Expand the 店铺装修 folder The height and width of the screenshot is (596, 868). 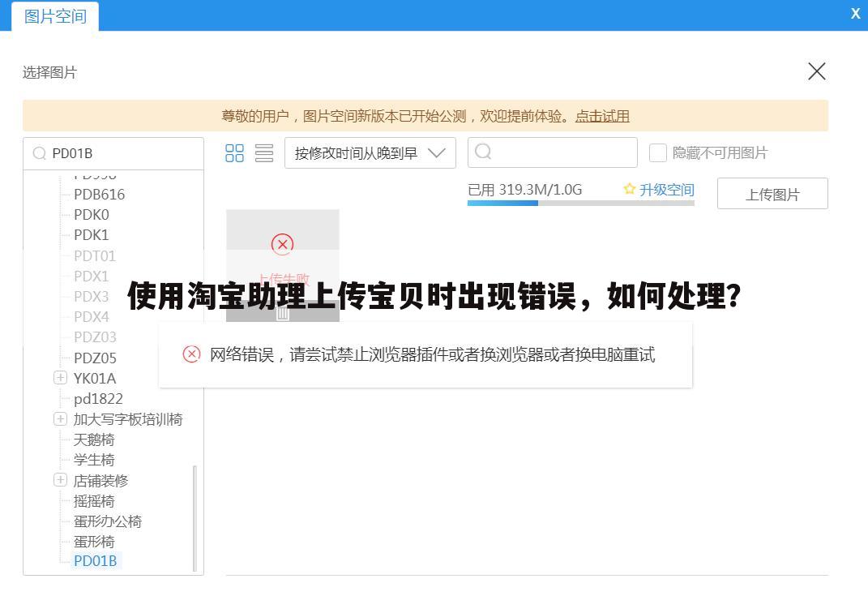point(60,480)
